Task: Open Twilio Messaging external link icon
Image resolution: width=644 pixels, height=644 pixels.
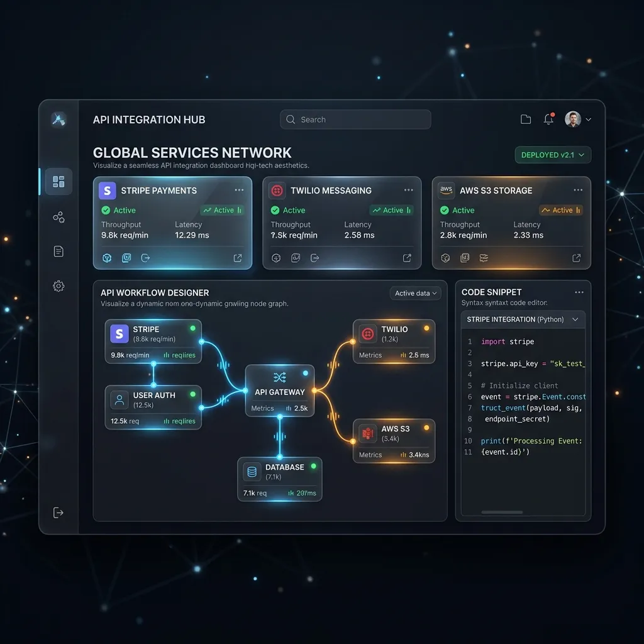Action: 407,258
